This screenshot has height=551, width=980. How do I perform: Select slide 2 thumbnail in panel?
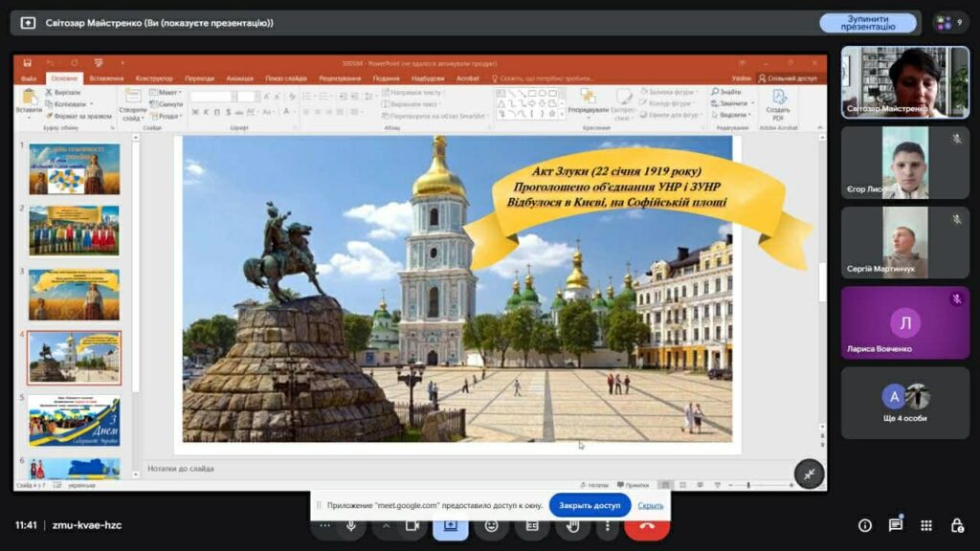point(74,230)
